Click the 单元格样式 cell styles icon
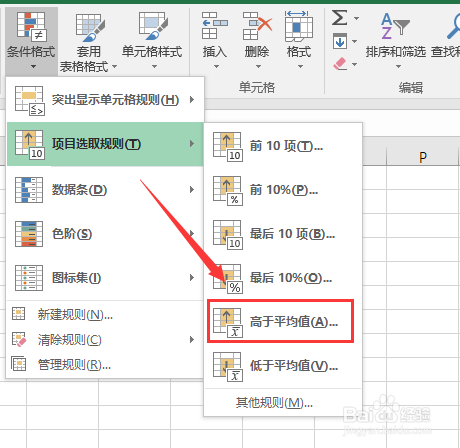This screenshot has width=460, height=448. [153, 26]
